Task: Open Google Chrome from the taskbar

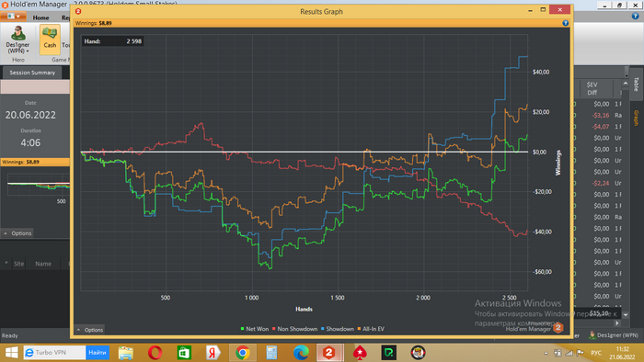Action: click(242, 353)
